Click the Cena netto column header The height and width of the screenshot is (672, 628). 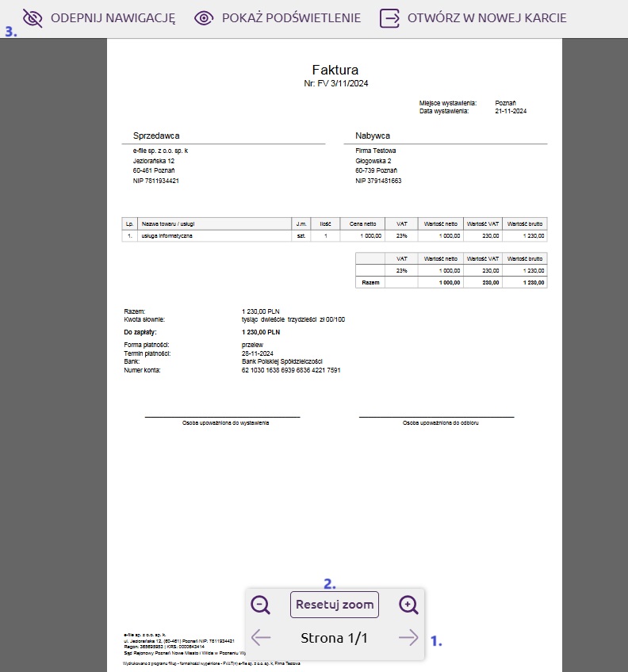pyautogui.click(x=362, y=223)
